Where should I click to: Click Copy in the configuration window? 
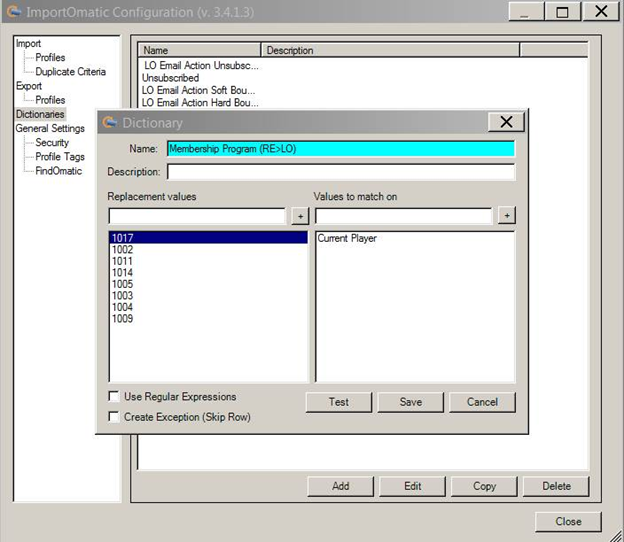[x=484, y=486]
